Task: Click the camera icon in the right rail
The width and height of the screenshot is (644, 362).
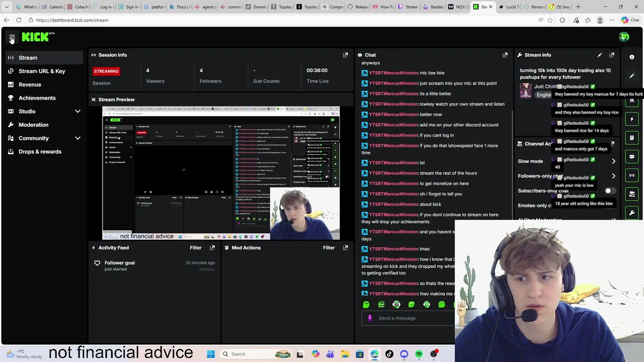Action: 632,194
